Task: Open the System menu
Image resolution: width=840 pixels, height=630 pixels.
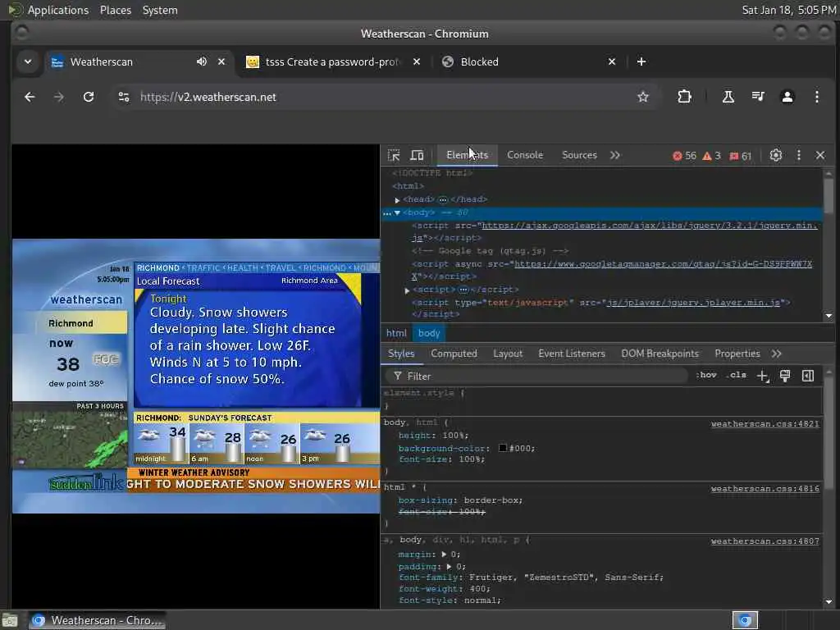Action: 160,10
